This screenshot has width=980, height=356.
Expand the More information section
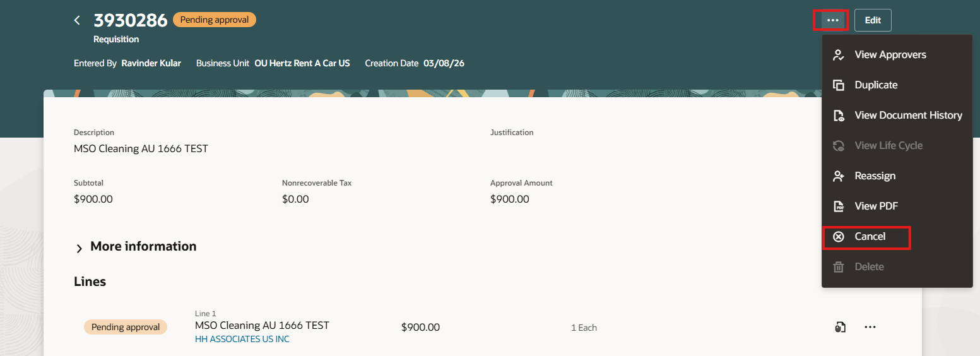click(135, 247)
